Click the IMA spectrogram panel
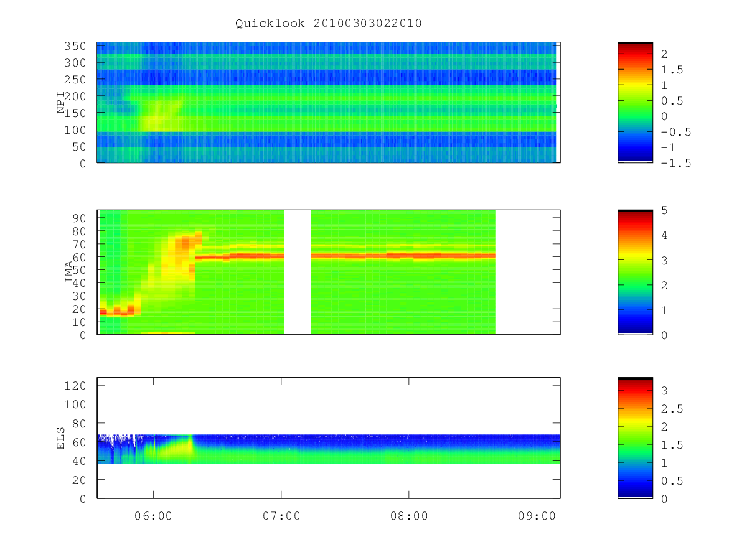The image size is (747, 560). [329, 272]
